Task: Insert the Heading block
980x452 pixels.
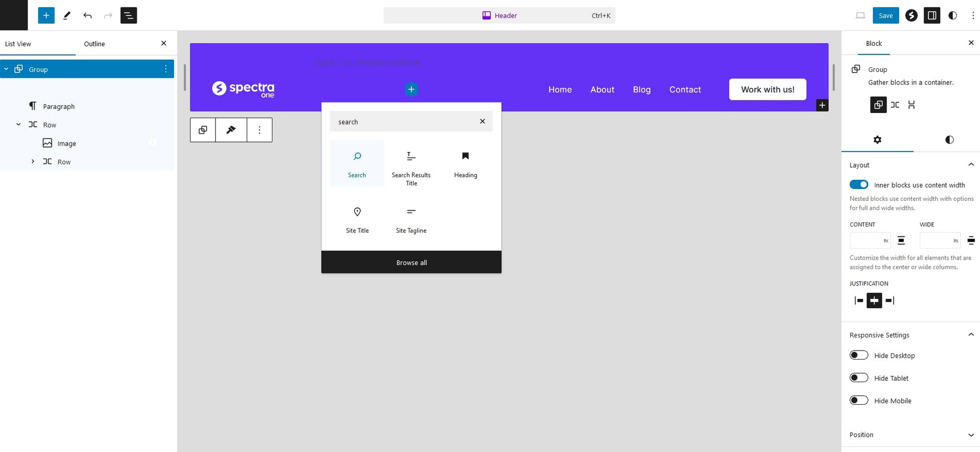Action: 465,163
